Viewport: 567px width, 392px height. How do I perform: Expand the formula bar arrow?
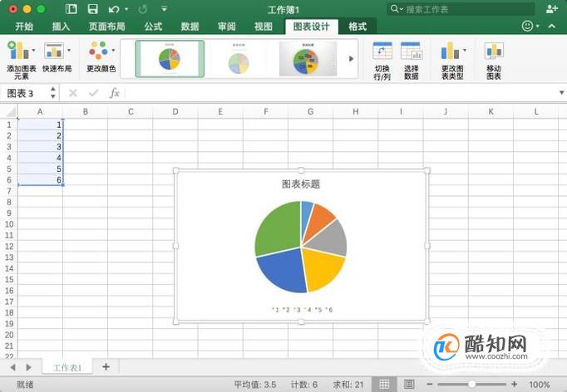point(561,93)
